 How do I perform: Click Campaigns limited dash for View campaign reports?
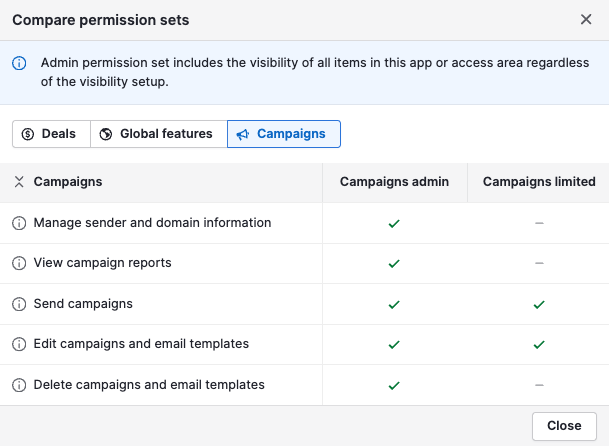pos(539,263)
